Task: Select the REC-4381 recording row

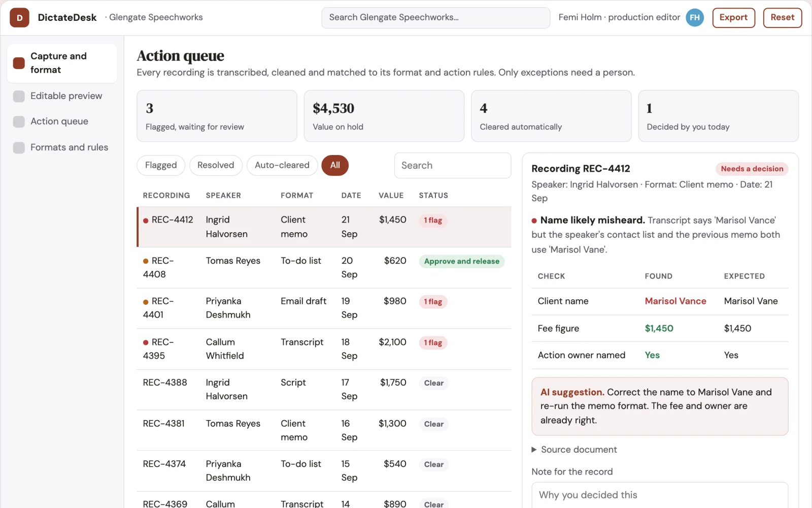Action: click(324, 430)
